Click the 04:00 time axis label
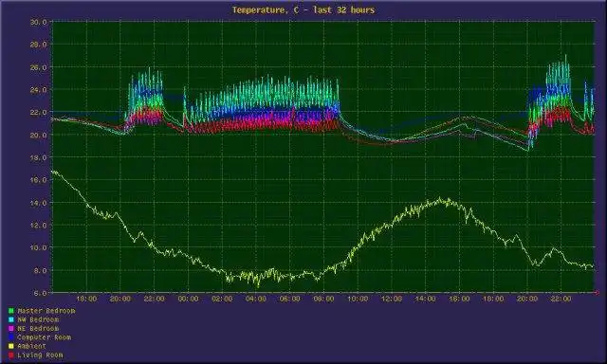The image size is (607, 364). pos(256,299)
